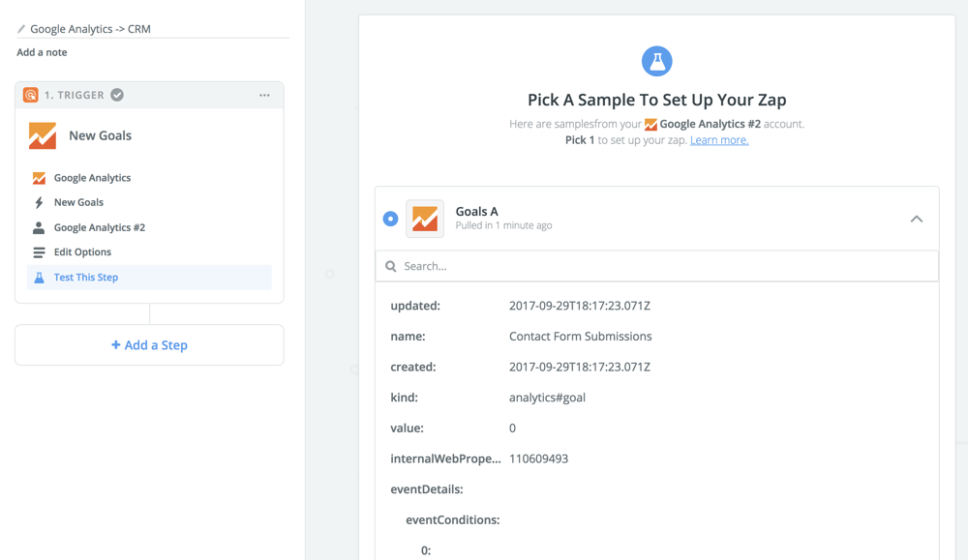Click the pencil icon beside the zap name
Screen dimensions: 968x560
21,29
